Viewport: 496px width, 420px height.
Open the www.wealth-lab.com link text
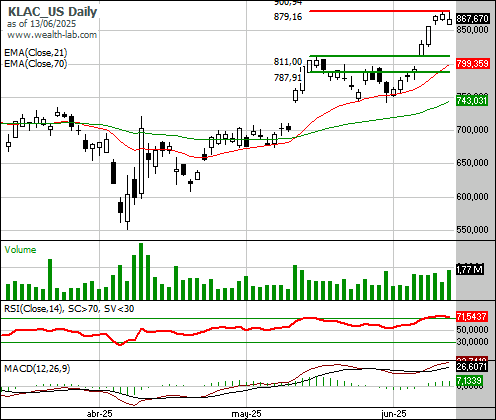[52, 35]
